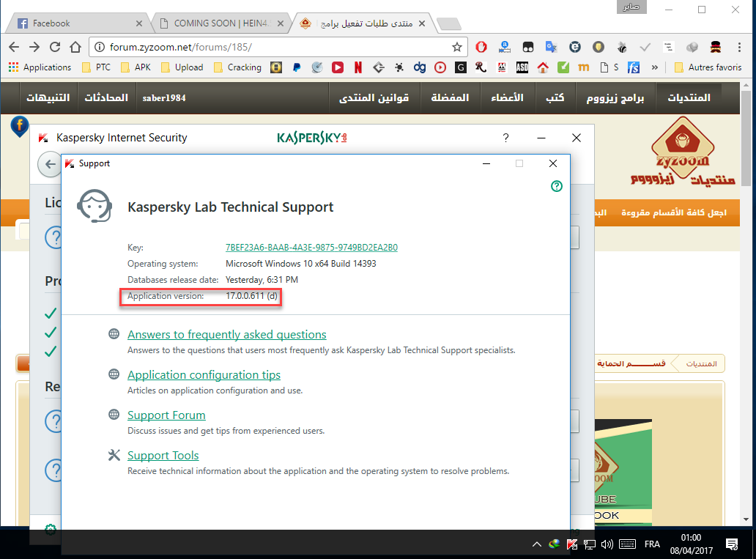This screenshot has height=559, width=756.
Task: Open the APK bookmarks folder
Action: coord(136,67)
